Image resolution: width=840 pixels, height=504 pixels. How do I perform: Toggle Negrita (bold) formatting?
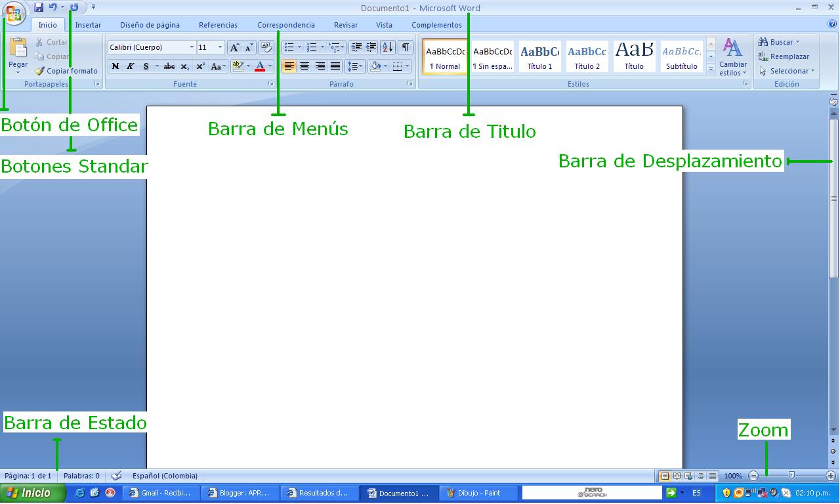point(115,66)
